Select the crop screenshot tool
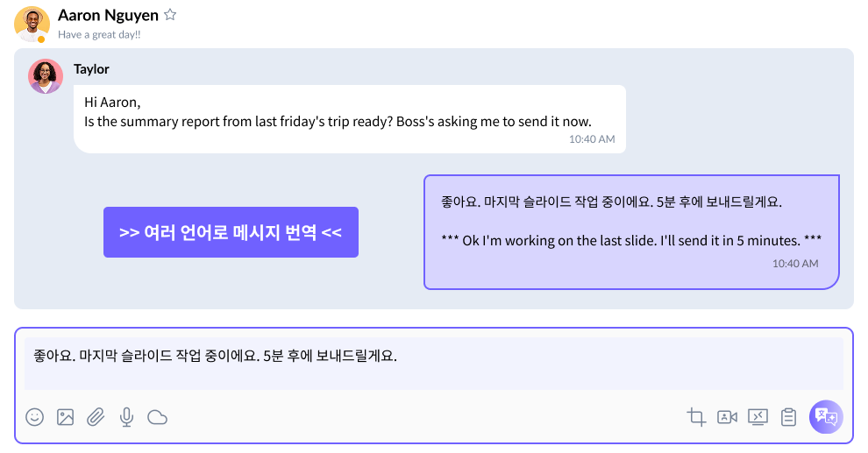 pyautogui.click(x=696, y=417)
